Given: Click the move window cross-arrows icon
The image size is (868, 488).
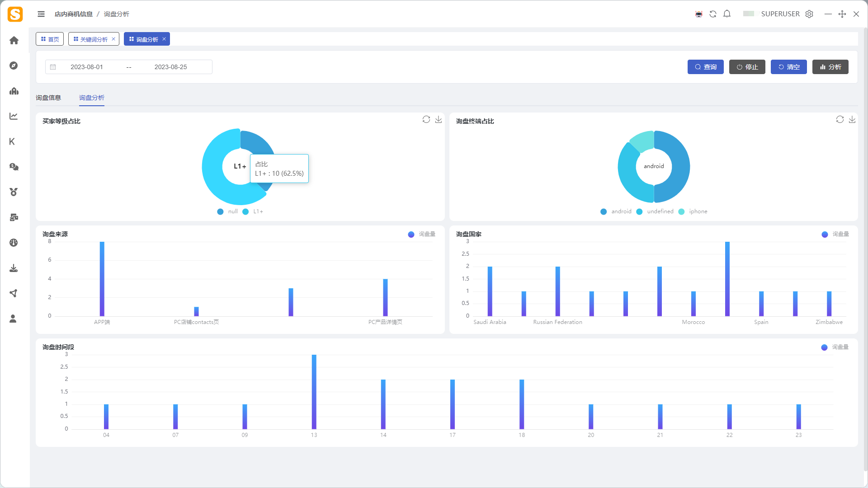Looking at the screenshot, I should 842,14.
